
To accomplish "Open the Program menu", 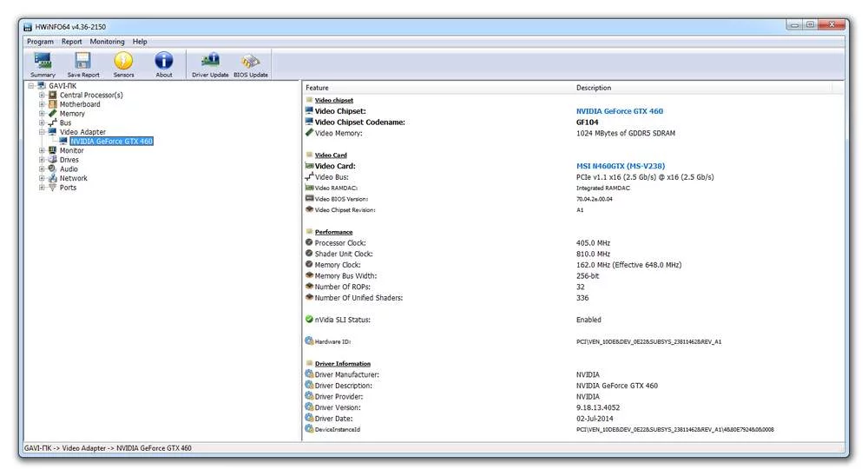I will pos(40,42).
